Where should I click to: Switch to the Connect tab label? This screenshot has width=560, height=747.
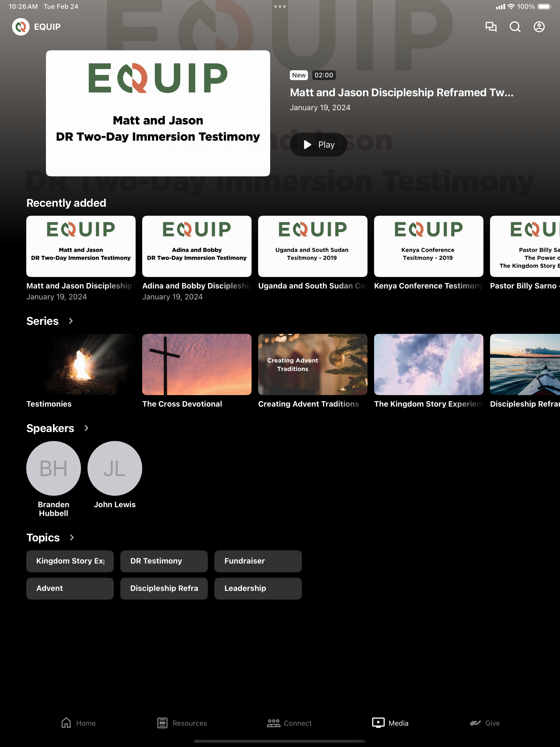pyautogui.click(x=297, y=723)
